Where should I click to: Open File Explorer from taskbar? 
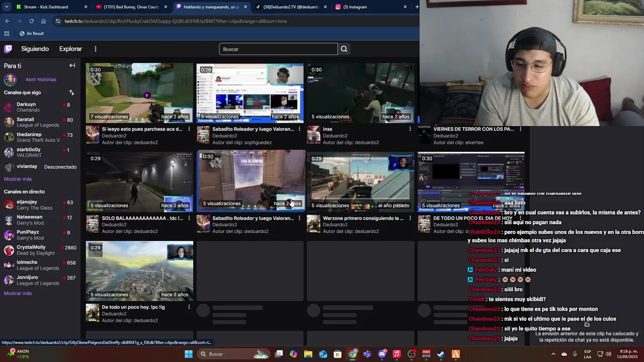tap(308, 354)
